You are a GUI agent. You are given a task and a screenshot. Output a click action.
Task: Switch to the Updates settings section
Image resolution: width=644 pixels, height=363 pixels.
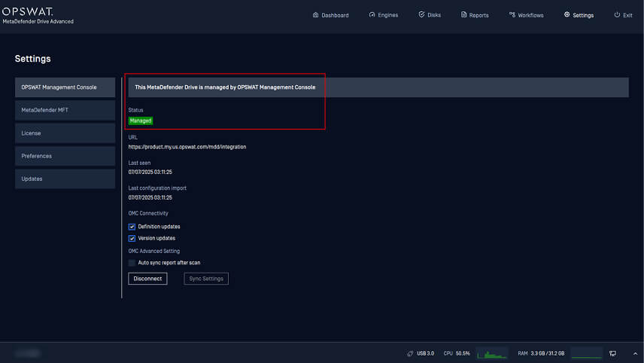65,179
